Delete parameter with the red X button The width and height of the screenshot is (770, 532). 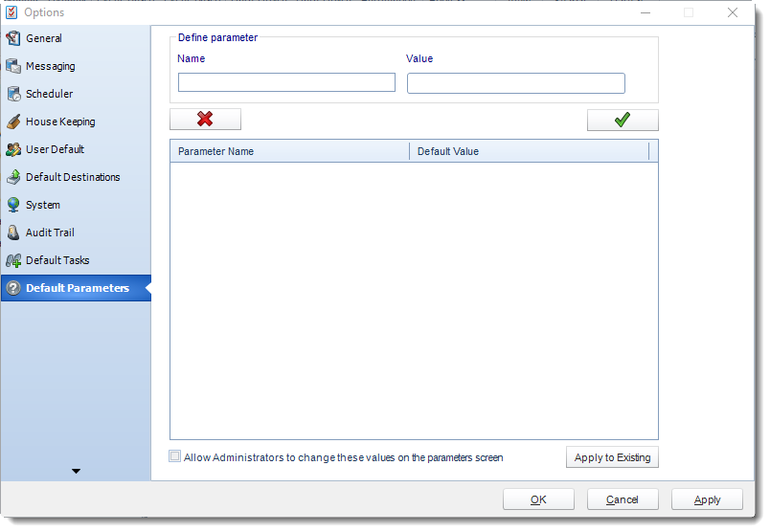(x=205, y=120)
